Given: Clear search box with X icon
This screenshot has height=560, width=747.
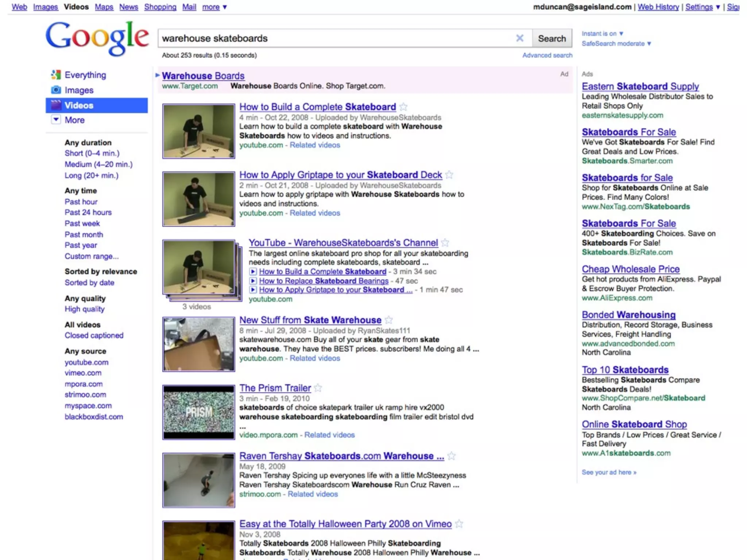Looking at the screenshot, I should tap(520, 38).
